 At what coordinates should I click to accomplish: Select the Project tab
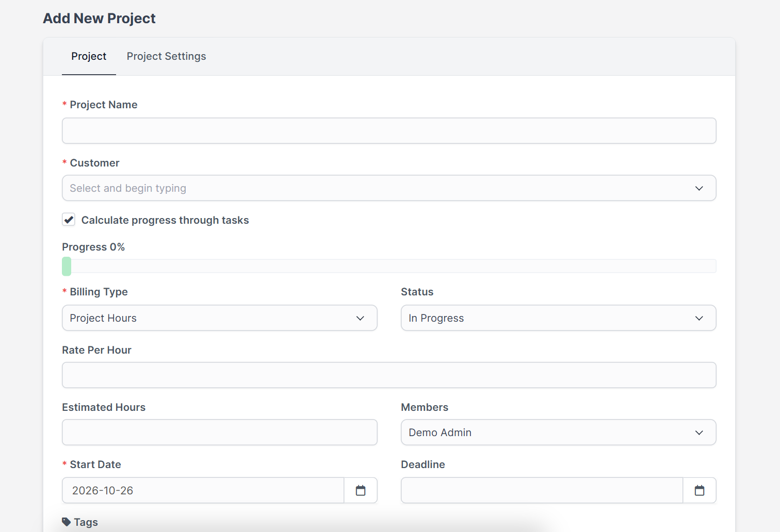tap(89, 56)
